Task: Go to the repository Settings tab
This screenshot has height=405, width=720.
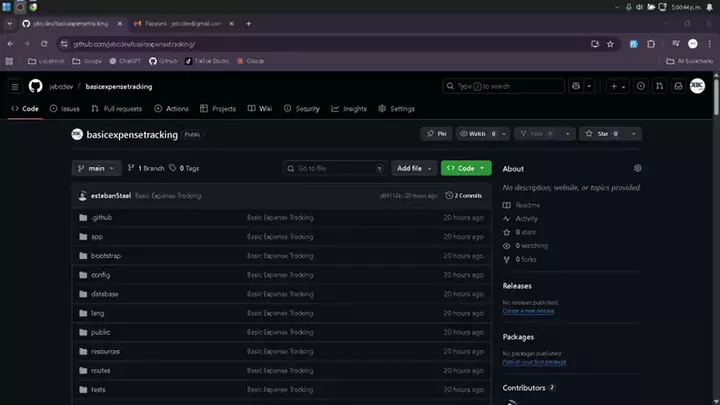Action: click(x=397, y=108)
